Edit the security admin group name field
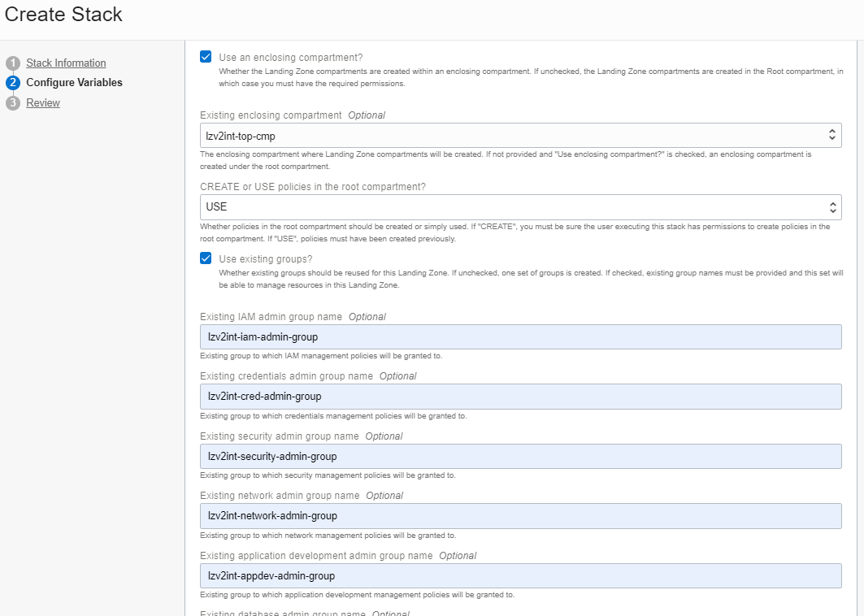 [520, 457]
